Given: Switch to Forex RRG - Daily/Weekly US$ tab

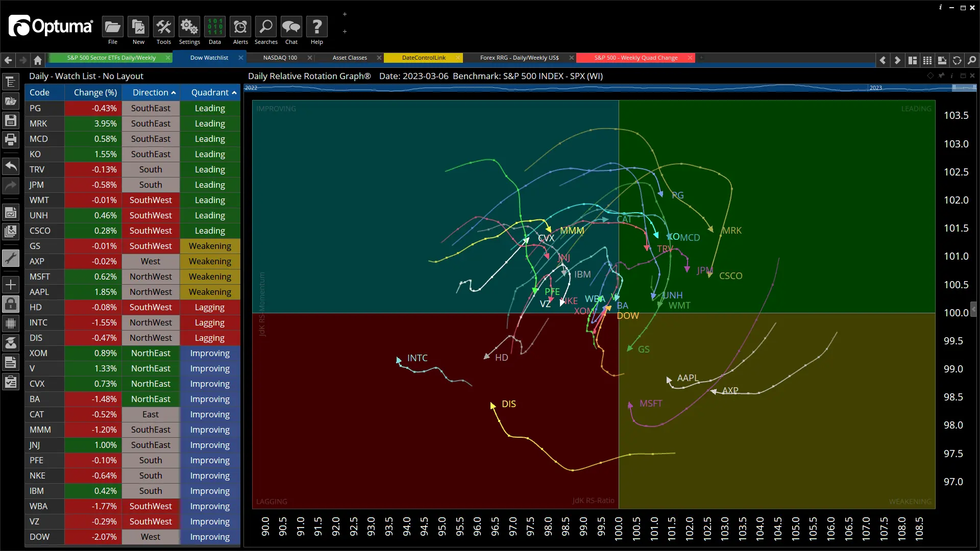Looking at the screenshot, I should click(x=519, y=58).
